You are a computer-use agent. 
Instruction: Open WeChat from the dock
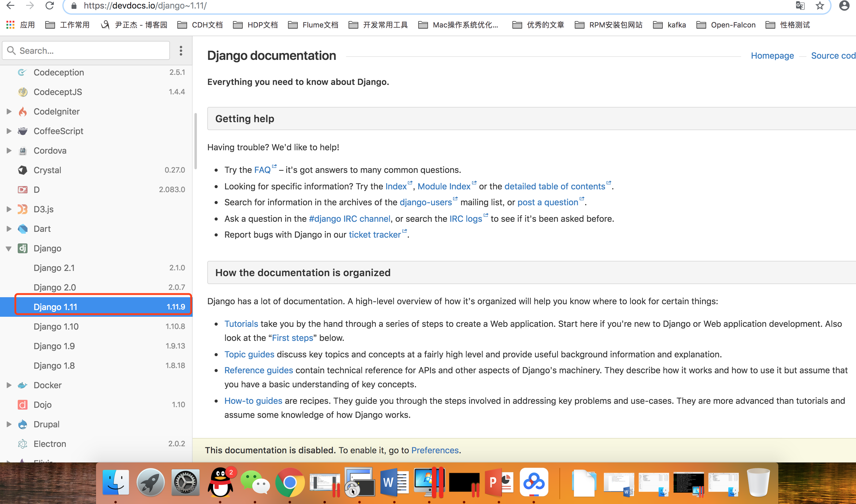(x=255, y=483)
